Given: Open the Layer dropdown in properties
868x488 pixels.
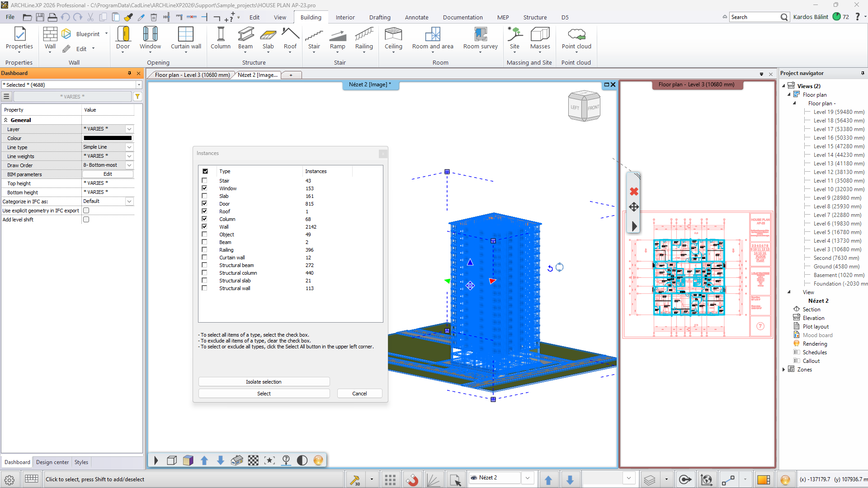Looking at the screenshot, I should pyautogui.click(x=129, y=129).
